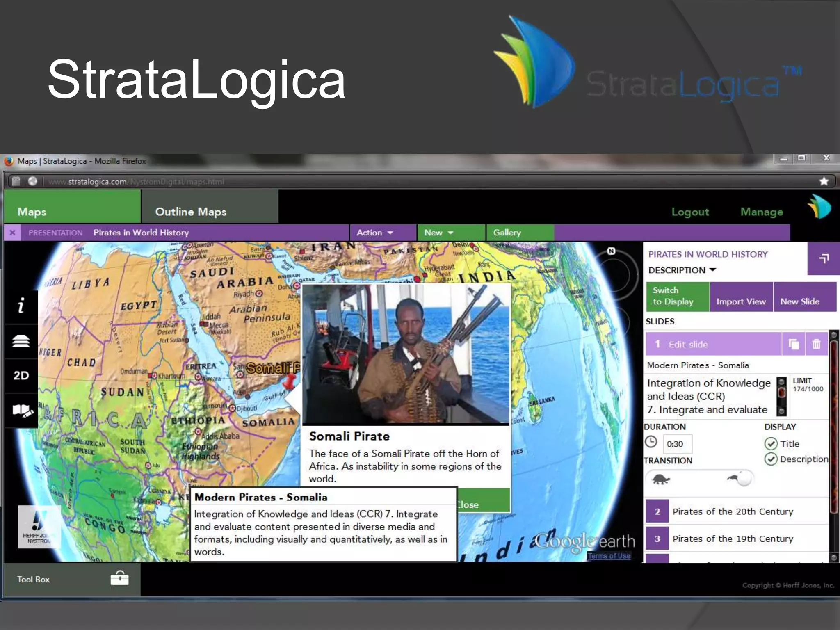This screenshot has width=840, height=630.
Task: Uncheck the Description display checkbox
Action: [771, 459]
